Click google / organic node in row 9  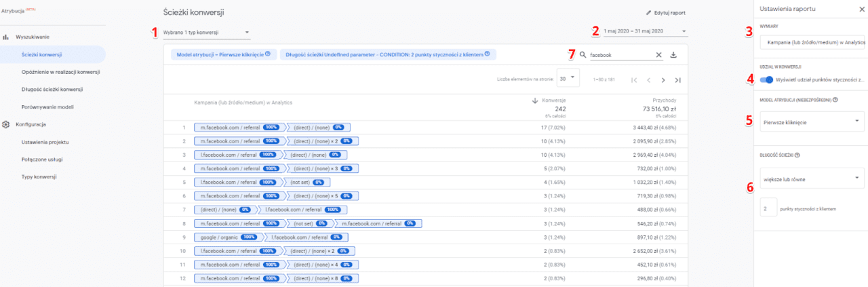[x=227, y=237]
